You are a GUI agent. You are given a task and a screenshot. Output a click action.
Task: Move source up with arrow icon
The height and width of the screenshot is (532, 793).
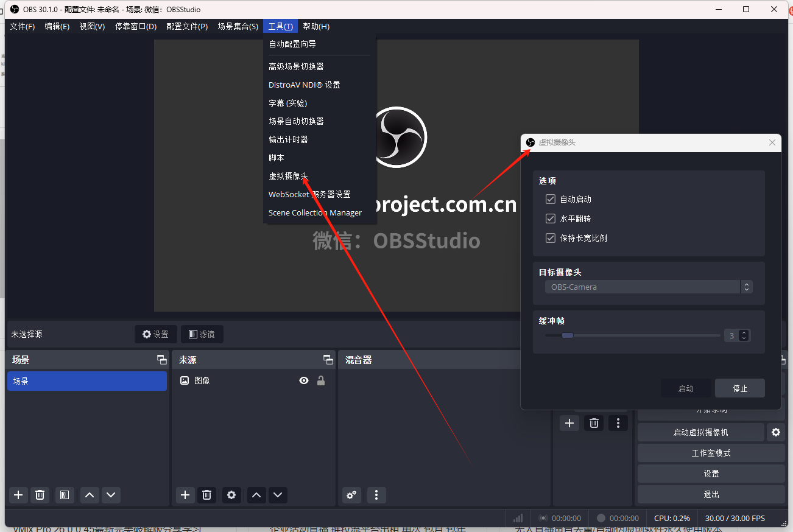click(256, 495)
